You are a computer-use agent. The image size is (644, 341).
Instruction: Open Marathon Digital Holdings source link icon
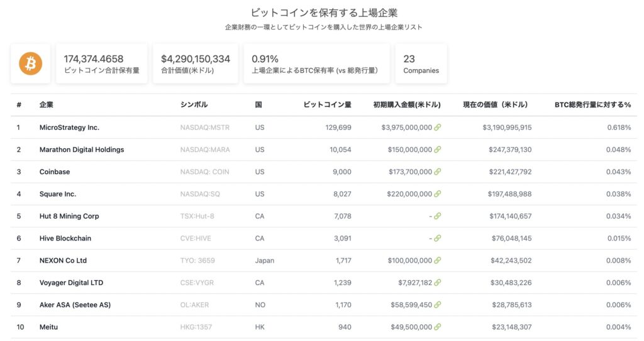pos(438,150)
